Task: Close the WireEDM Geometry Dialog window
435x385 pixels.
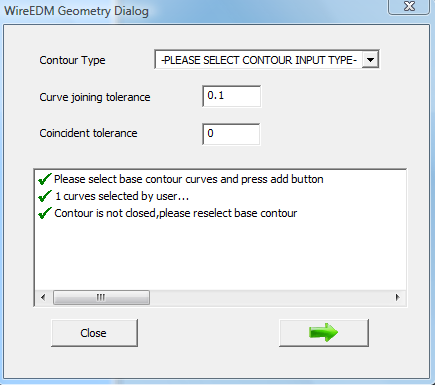Action: coord(409,7)
